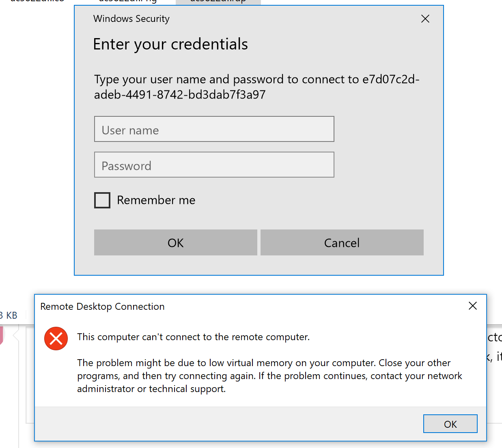Click the red error icon in Remote Desktop dialog
This screenshot has width=502, height=448.
click(56, 339)
